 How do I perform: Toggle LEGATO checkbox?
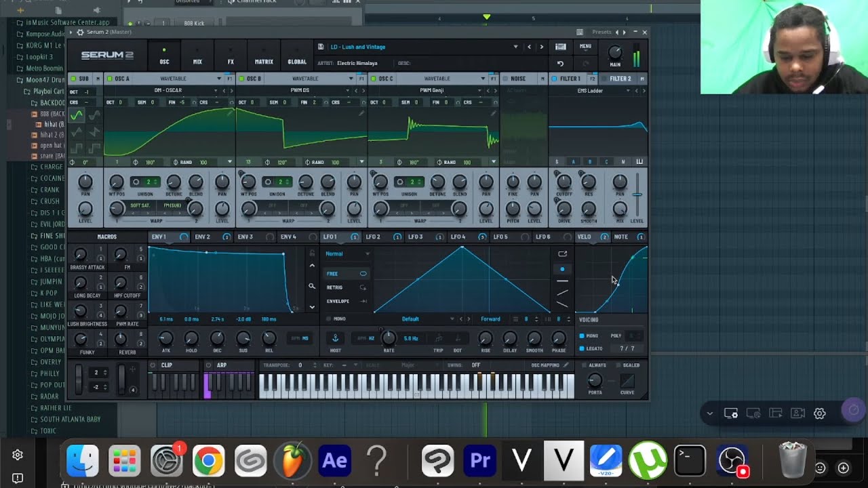581,348
